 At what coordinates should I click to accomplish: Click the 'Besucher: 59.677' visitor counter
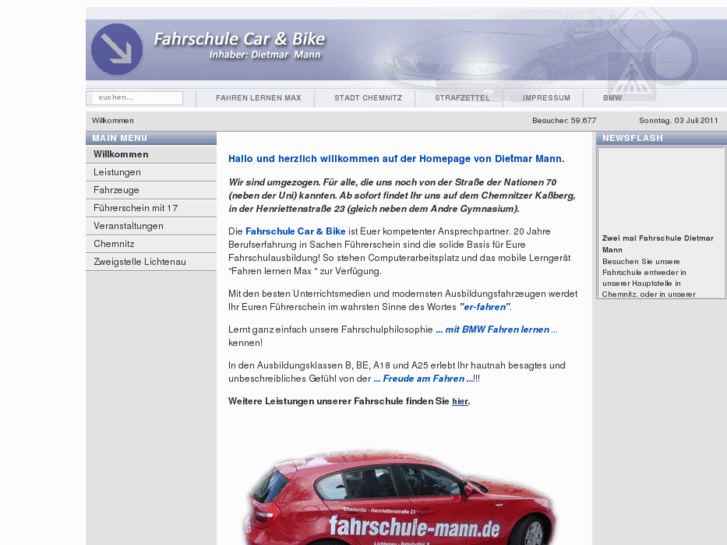pos(564,121)
